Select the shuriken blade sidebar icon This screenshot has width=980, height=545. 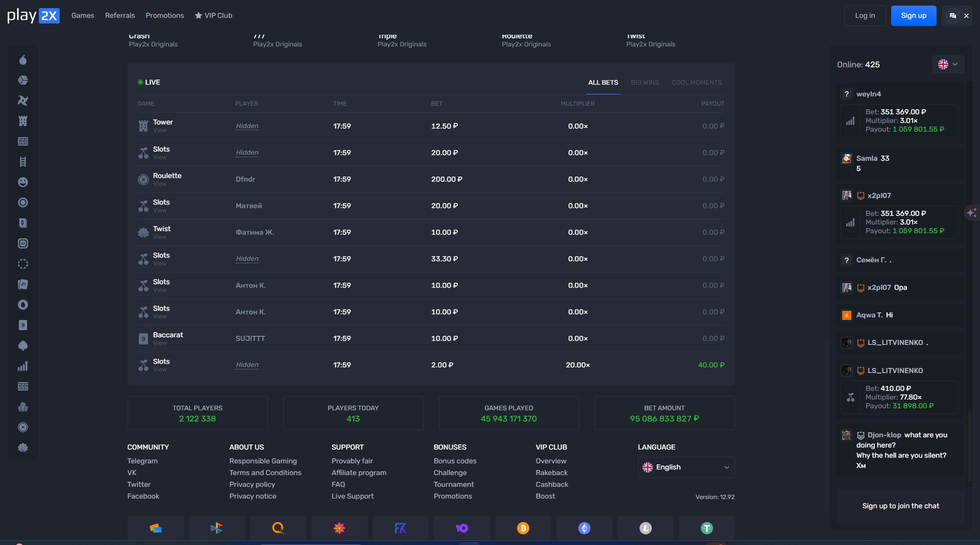coord(23,101)
